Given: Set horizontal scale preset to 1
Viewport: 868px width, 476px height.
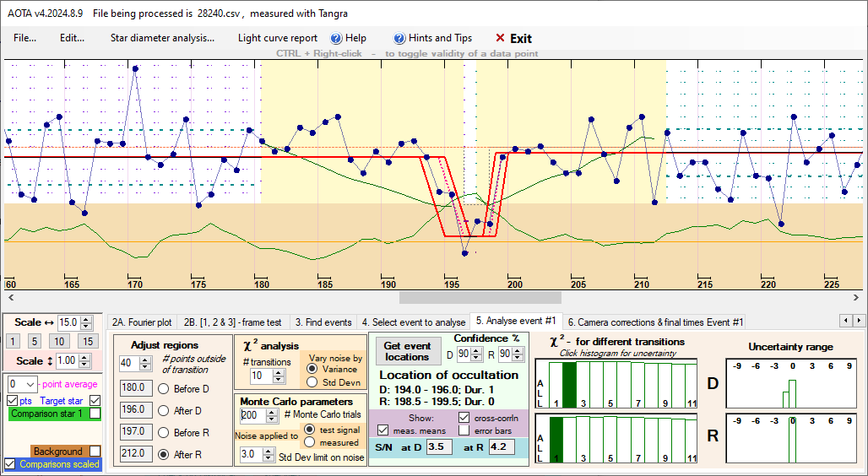Looking at the screenshot, I should 13,341.
